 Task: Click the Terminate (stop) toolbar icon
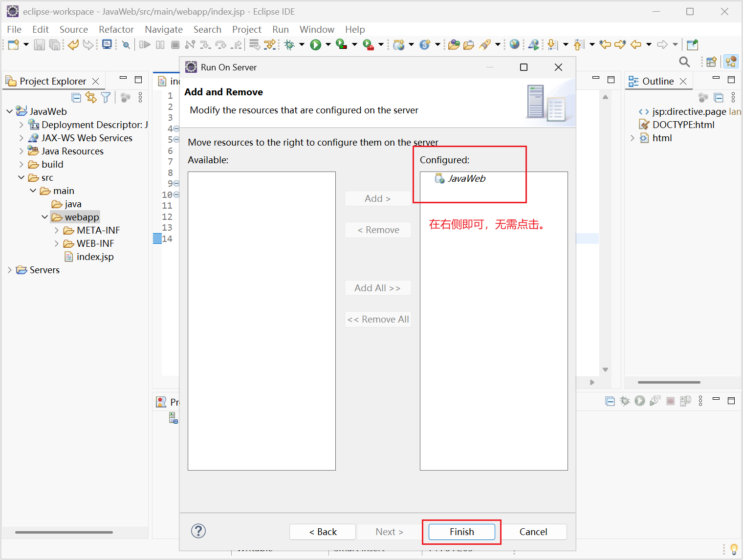[x=175, y=45]
